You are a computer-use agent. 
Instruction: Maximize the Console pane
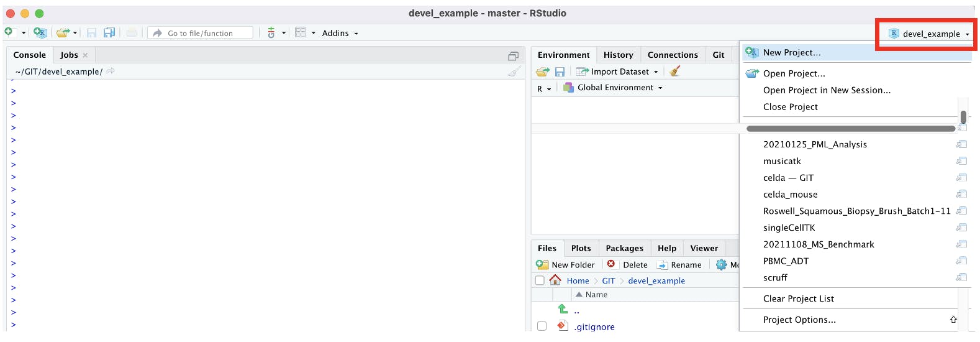coord(513,56)
